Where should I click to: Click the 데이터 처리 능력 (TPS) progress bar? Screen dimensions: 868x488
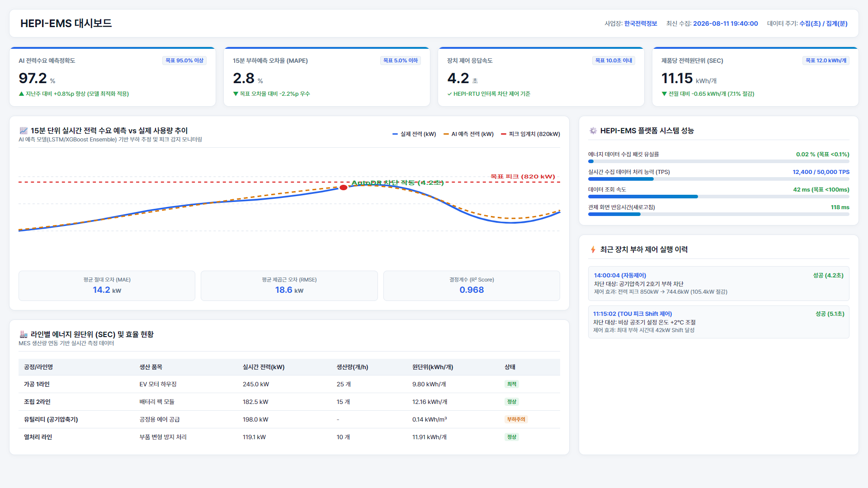[x=719, y=179]
